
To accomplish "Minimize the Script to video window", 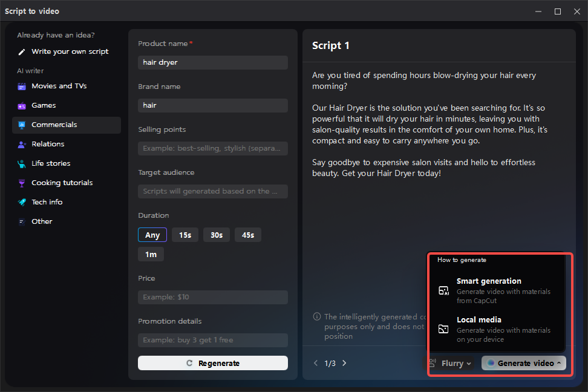I will click(x=538, y=11).
